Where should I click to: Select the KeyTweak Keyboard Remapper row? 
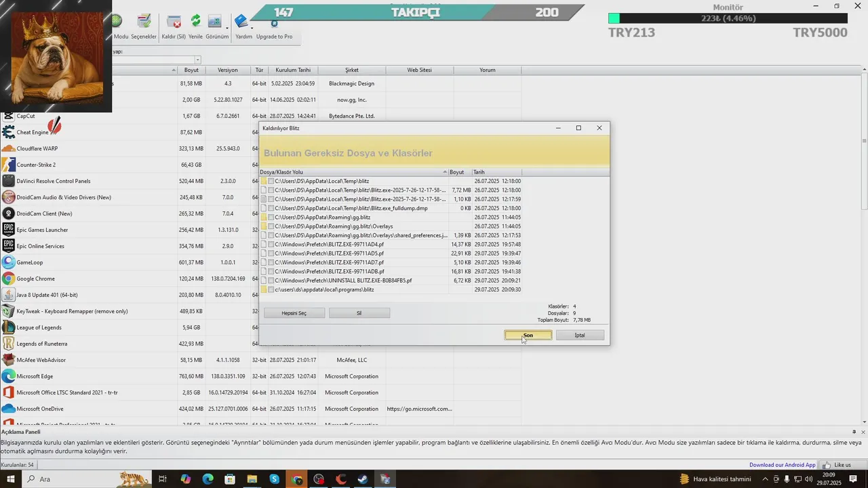(260, 311)
